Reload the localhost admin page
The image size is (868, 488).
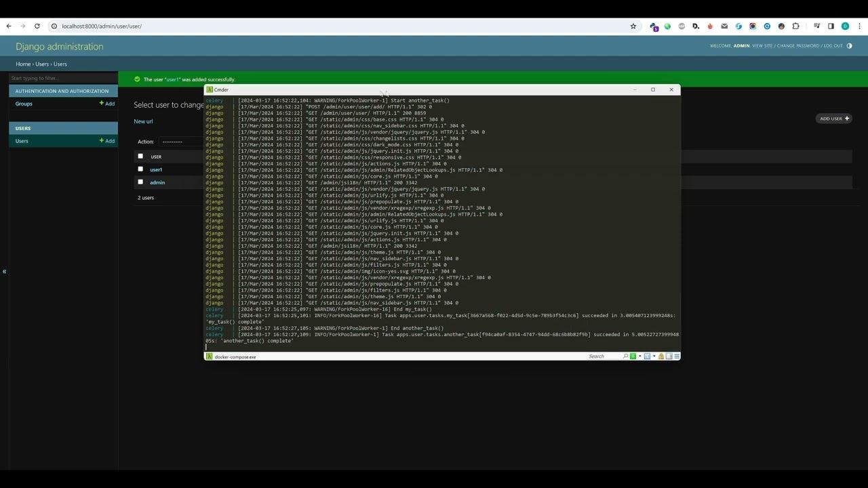pyautogui.click(x=37, y=26)
